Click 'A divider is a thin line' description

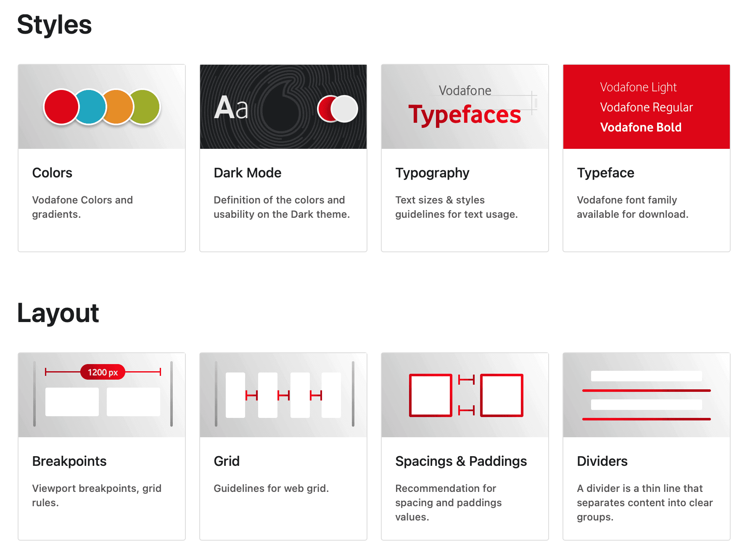[x=645, y=502]
